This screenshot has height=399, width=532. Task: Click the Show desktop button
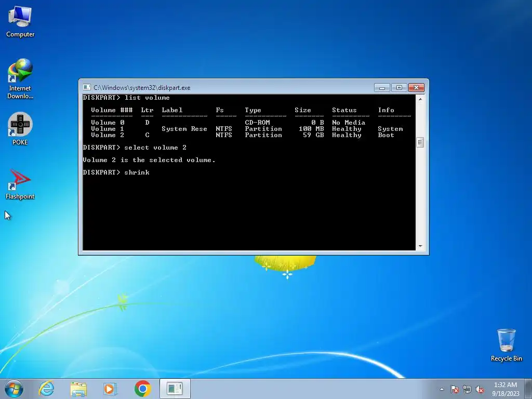(528, 389)
